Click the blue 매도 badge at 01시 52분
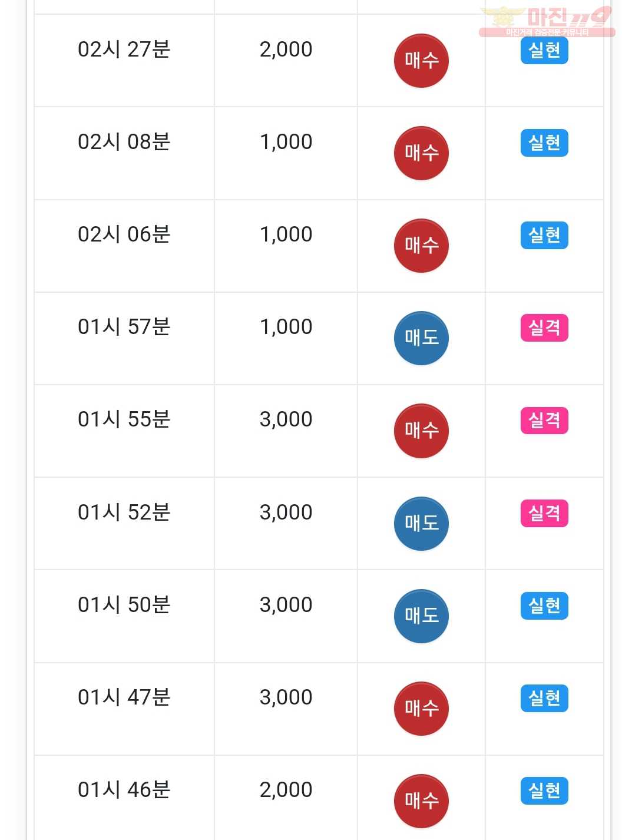 pyautogui.click(x=421, y=524)
